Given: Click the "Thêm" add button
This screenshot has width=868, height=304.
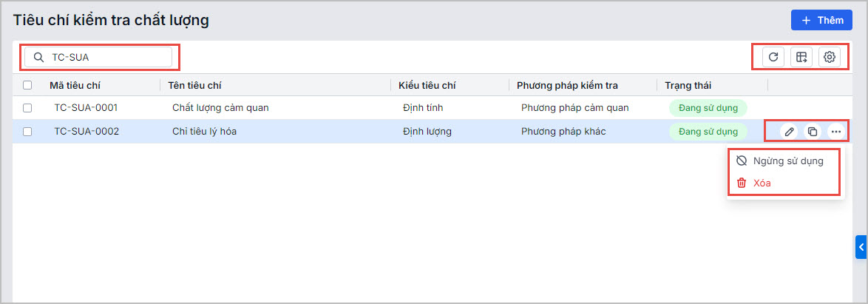Looking at the screenshot, I should point(821,20).
